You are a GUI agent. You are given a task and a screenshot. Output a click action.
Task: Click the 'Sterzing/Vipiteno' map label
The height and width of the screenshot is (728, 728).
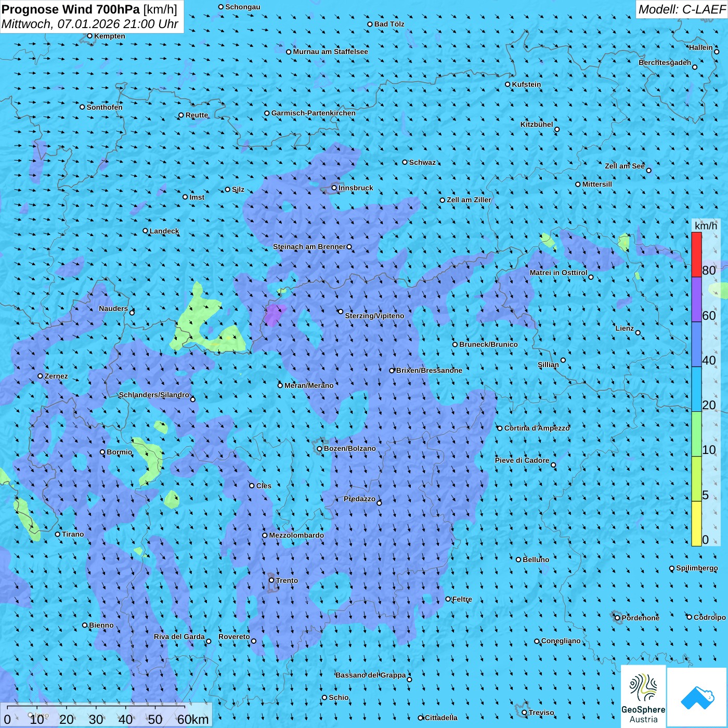[374, 316]
